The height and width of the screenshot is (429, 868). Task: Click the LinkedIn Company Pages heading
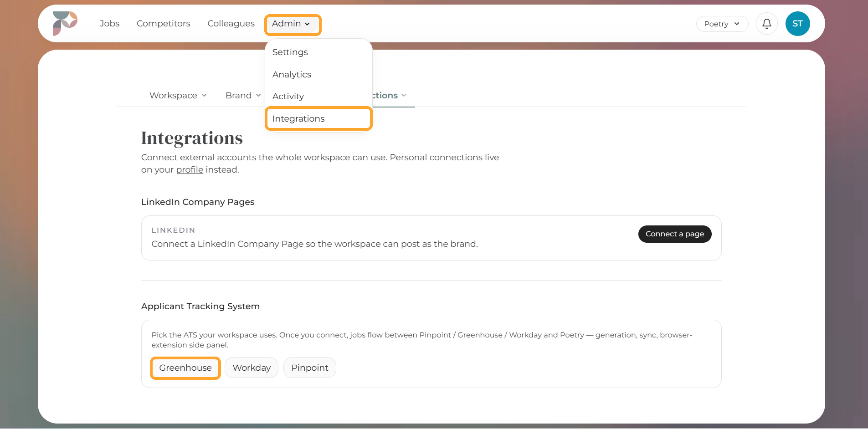click(x=198, y=202)
